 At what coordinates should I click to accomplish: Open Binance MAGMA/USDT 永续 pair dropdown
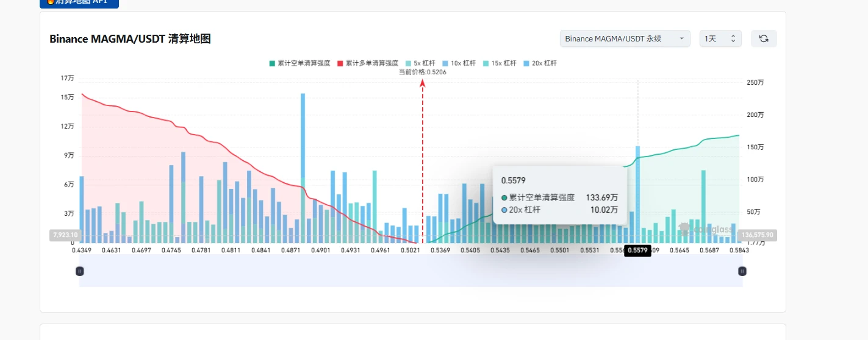pos(625,38)
